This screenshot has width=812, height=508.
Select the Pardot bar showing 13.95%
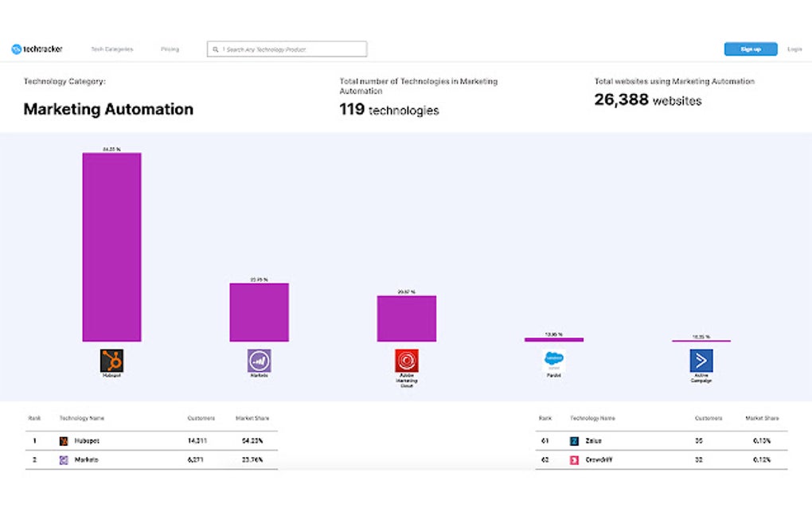[553, 338]
